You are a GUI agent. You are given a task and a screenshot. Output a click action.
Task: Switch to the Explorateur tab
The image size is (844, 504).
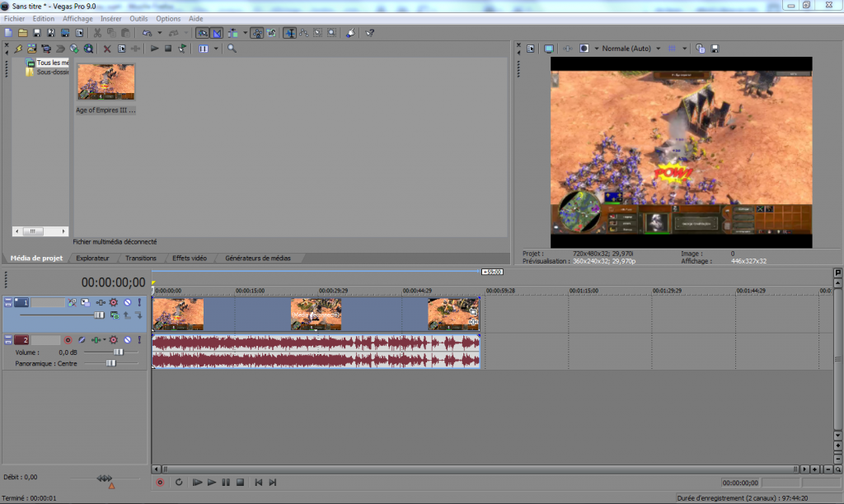pos(92,259)
